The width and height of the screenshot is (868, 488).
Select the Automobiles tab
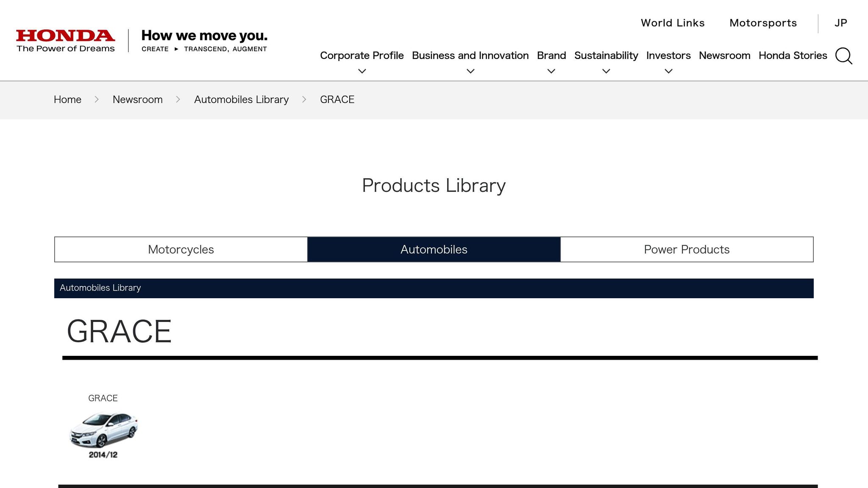tap(434, 250)
